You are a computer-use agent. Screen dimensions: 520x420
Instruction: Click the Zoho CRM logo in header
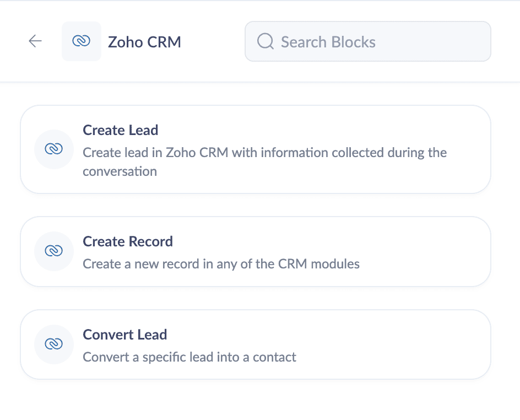tap(82, 41)
